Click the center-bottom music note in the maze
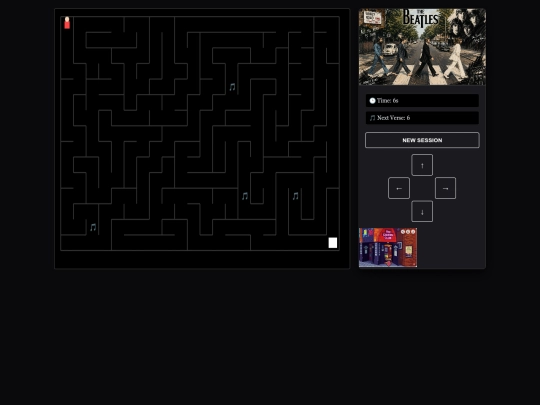The width and height of the screenshot is (540, 405). pyautogui.click(x=245, y=196)
